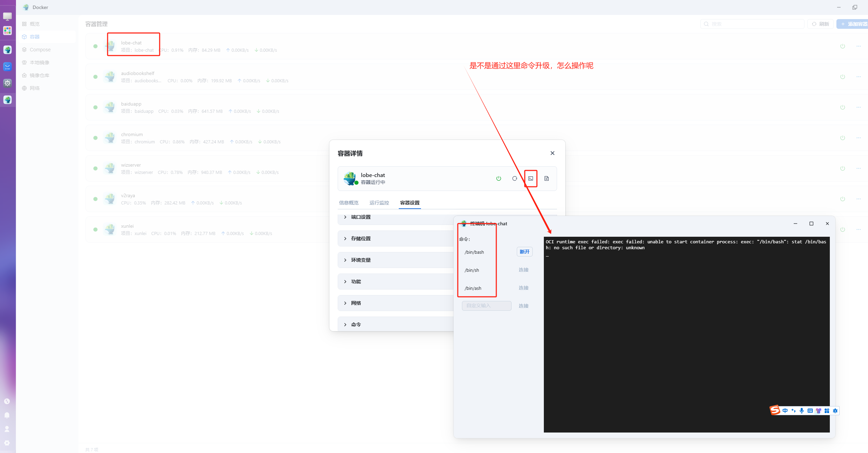Open 容器 in the Docker sidebar

coord(47,37)
